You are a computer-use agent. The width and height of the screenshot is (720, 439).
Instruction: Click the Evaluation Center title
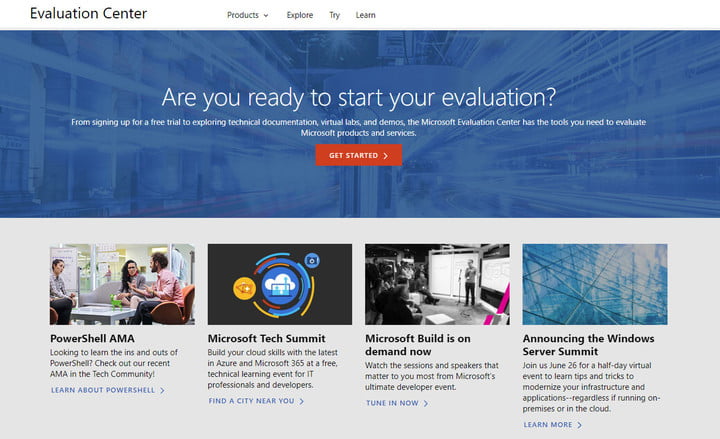click(89, 13)
